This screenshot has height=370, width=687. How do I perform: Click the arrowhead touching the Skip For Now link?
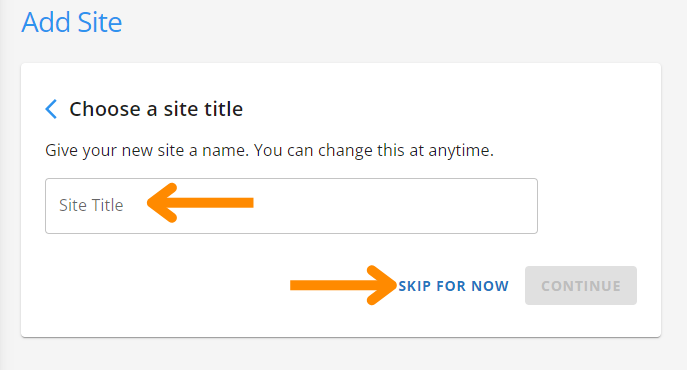coord(382,285)
